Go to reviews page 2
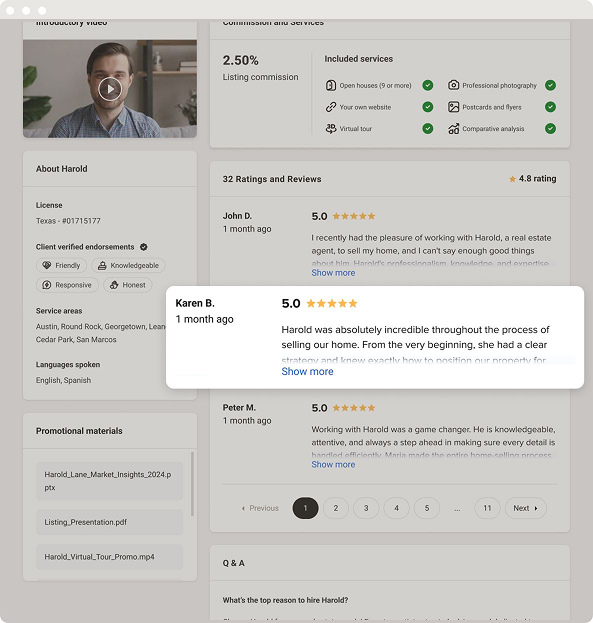 click(x=336, y=508)
